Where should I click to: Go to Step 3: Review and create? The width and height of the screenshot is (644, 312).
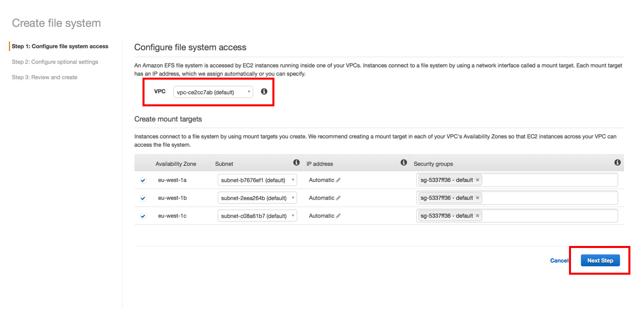coord(44,77)
